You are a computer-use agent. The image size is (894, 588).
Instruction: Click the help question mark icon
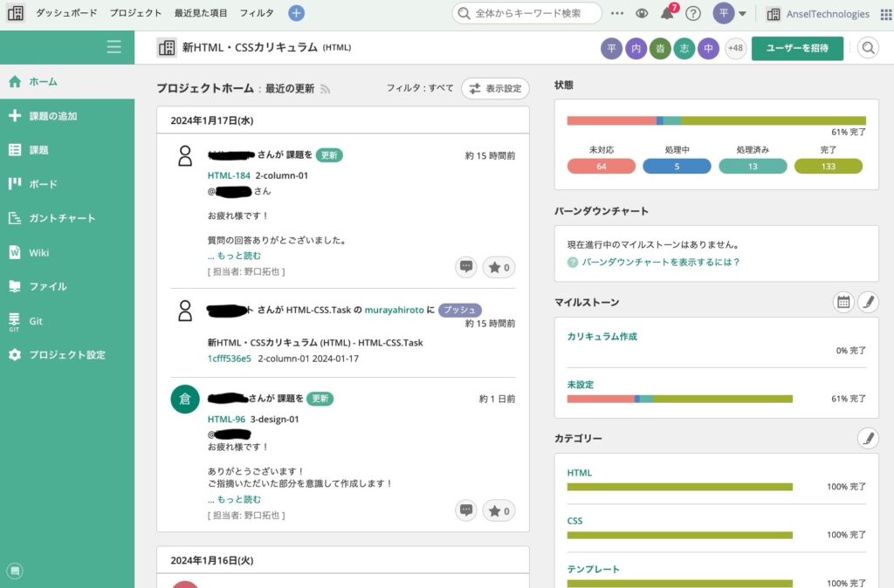[x=692, y=13]
